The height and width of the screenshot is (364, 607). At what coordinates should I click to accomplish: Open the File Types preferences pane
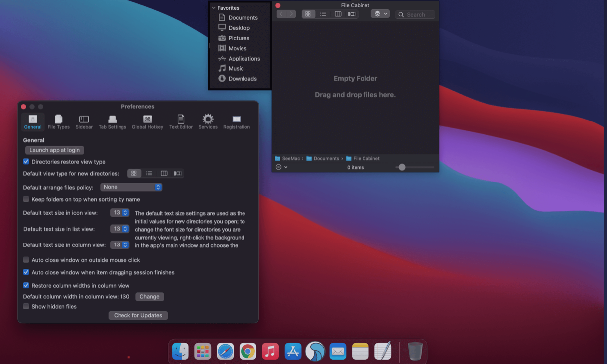[x=58, y=121]
